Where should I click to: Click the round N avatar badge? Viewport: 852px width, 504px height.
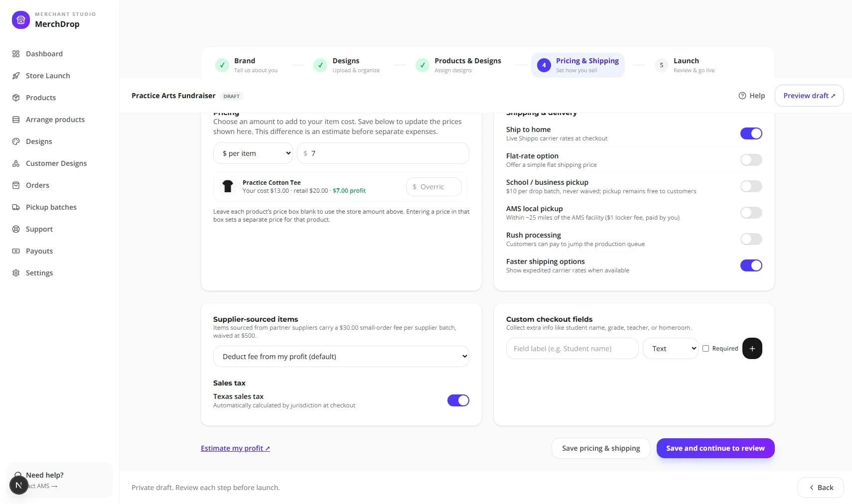click(x=19, y=485)
